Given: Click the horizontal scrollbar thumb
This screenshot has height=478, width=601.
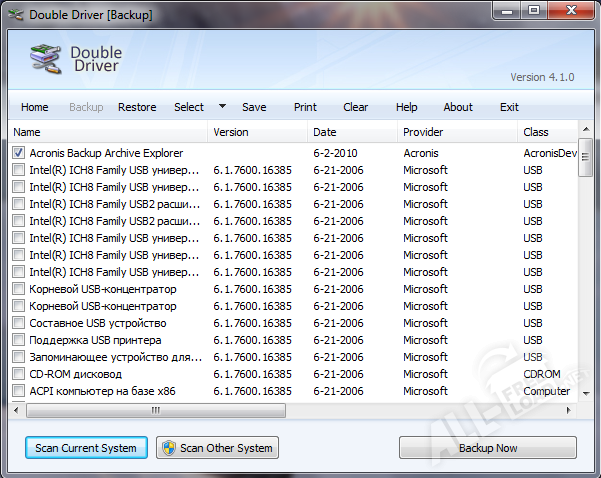Looking at the screenshot, I should tap(155, 410).
